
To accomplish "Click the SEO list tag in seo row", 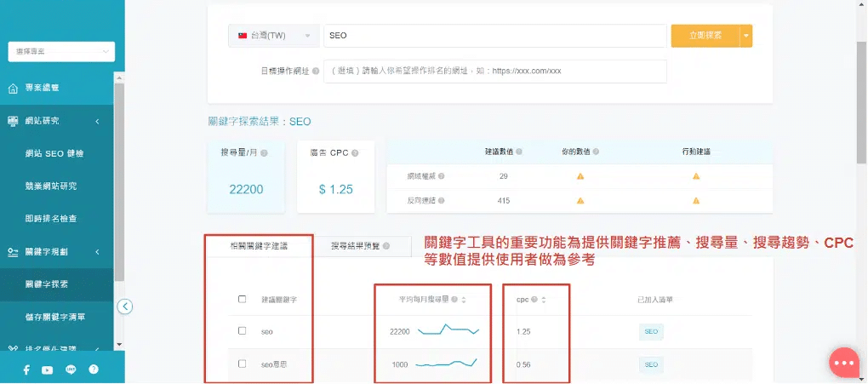I will coord(651,331).
